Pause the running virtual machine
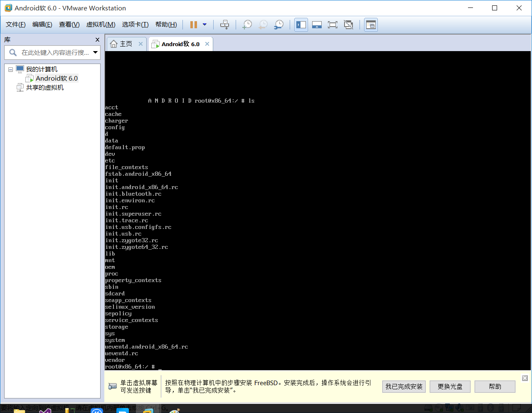 click(194, 25)
